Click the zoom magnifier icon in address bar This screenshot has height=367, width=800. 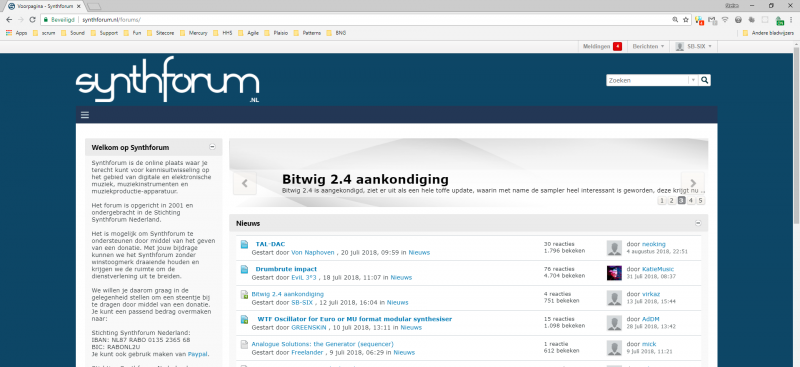point(675,19)
